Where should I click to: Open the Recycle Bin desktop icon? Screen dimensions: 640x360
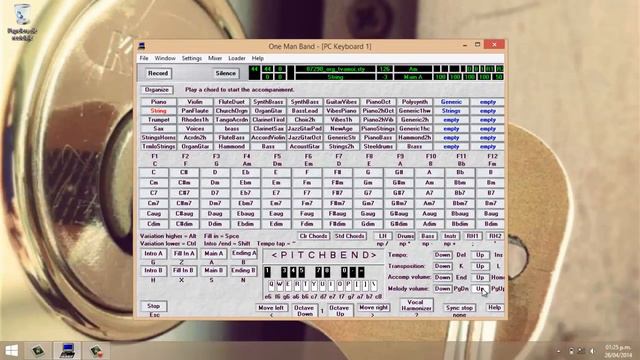pyautogui.click(x=22, y=22)
